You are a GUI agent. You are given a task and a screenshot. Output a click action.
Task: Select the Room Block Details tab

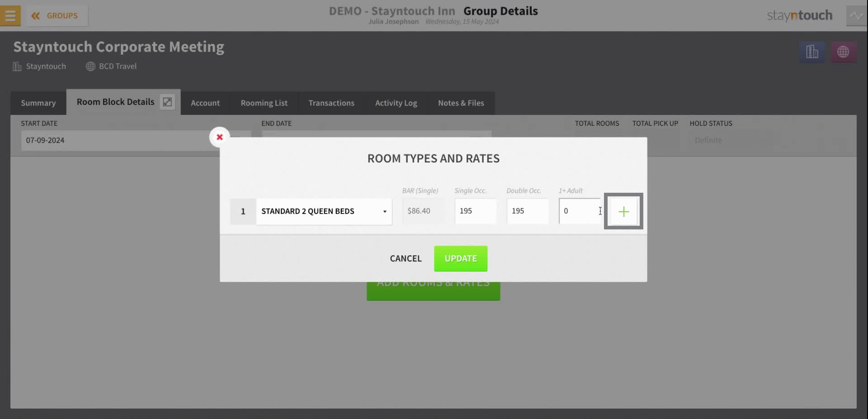115,102
